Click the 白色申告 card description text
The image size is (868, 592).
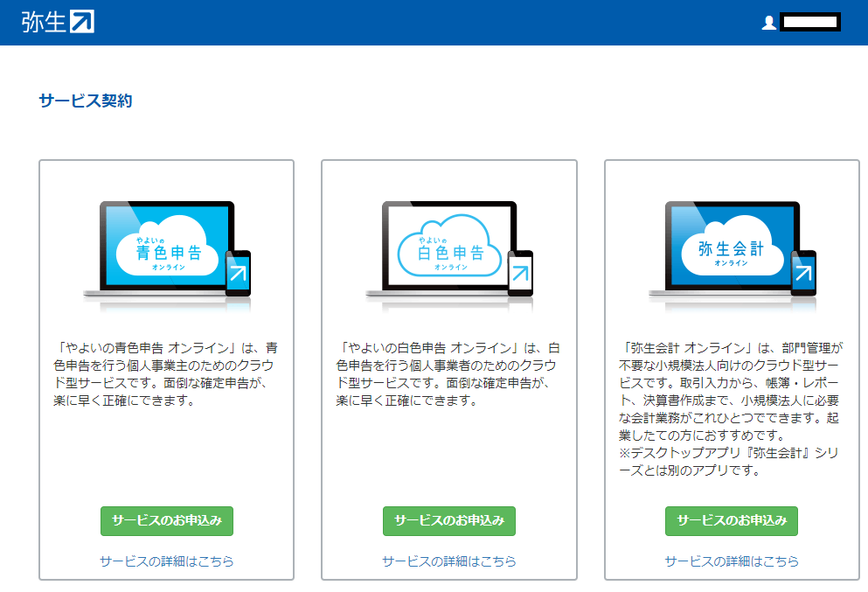coord(448,373)
